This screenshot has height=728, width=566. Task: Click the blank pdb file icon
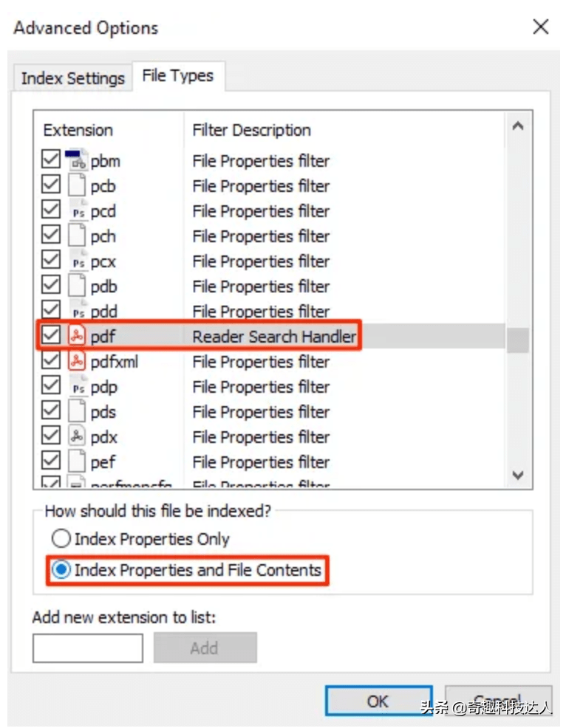(77, 285)
